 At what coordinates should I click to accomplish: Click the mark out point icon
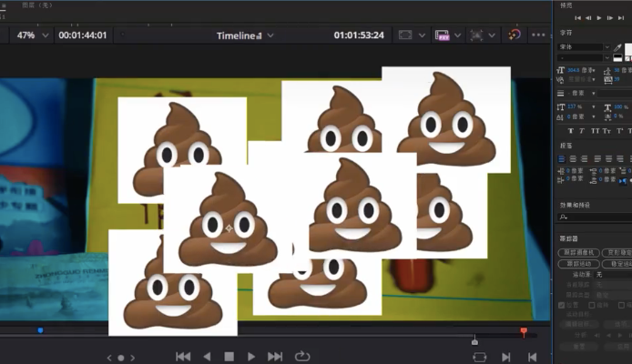tap(532, 357)
